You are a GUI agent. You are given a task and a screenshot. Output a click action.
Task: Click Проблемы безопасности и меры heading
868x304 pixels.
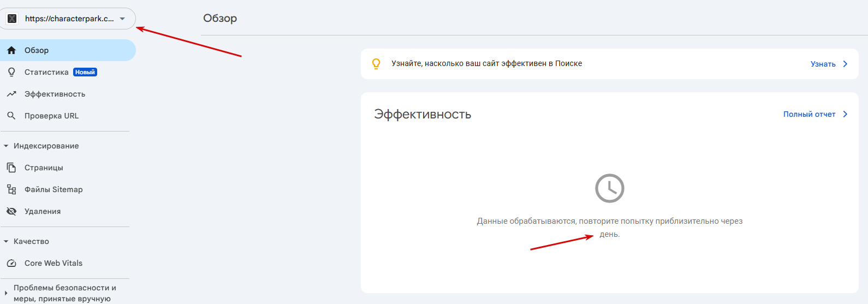[x=65, y=293]
